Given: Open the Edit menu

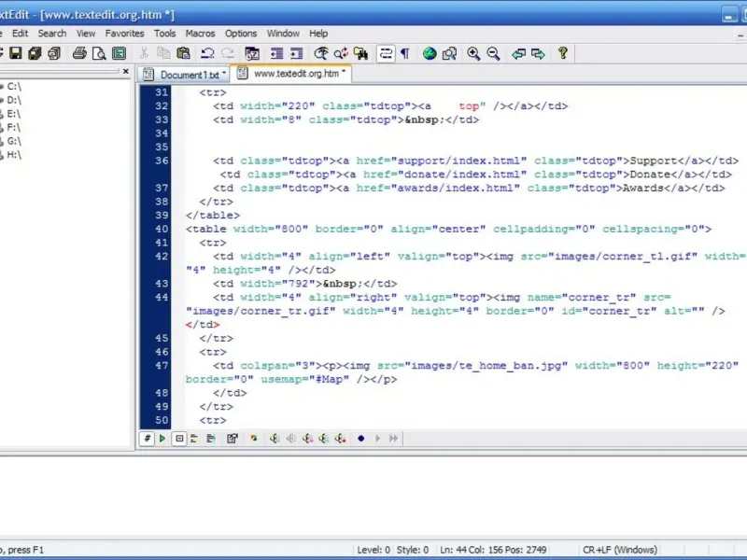Looking at the screenshot, I should click(x=20, y=34).
